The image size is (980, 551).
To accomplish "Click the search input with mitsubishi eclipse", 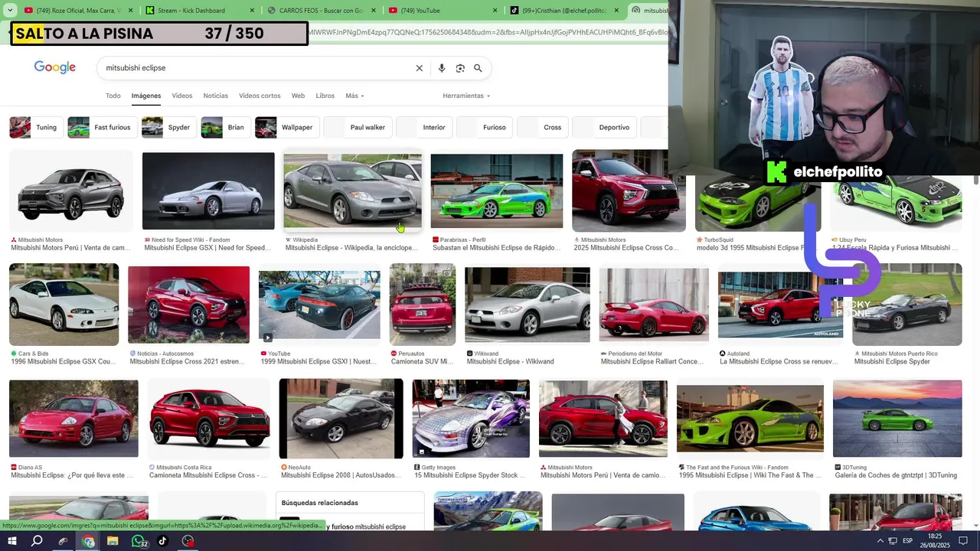I will [x=256, y=68].
